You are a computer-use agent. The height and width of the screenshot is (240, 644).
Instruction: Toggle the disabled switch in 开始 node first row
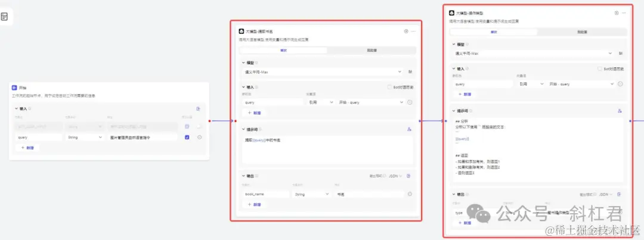(199, 127)
